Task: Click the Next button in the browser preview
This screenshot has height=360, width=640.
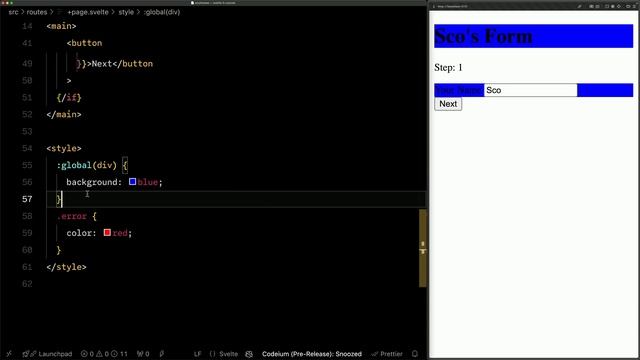Action: point(448,104)
